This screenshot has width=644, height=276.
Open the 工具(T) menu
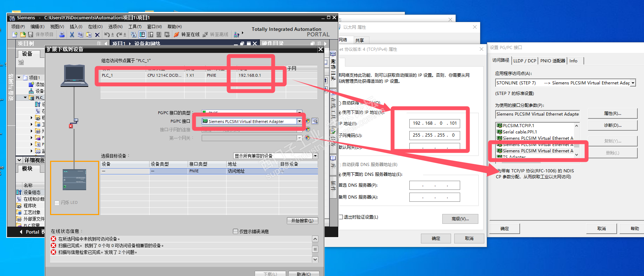coord(135,27)
